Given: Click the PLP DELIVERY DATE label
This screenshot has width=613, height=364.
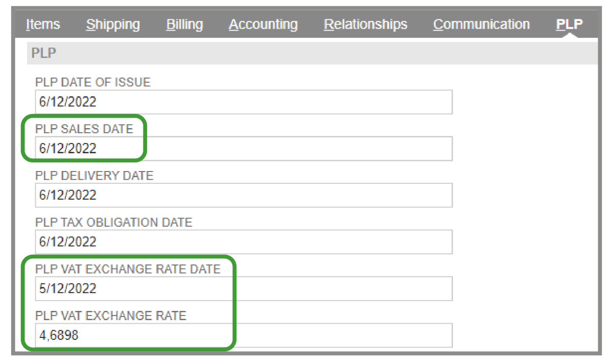Looking at the screenshot, I should coord(95,176).
